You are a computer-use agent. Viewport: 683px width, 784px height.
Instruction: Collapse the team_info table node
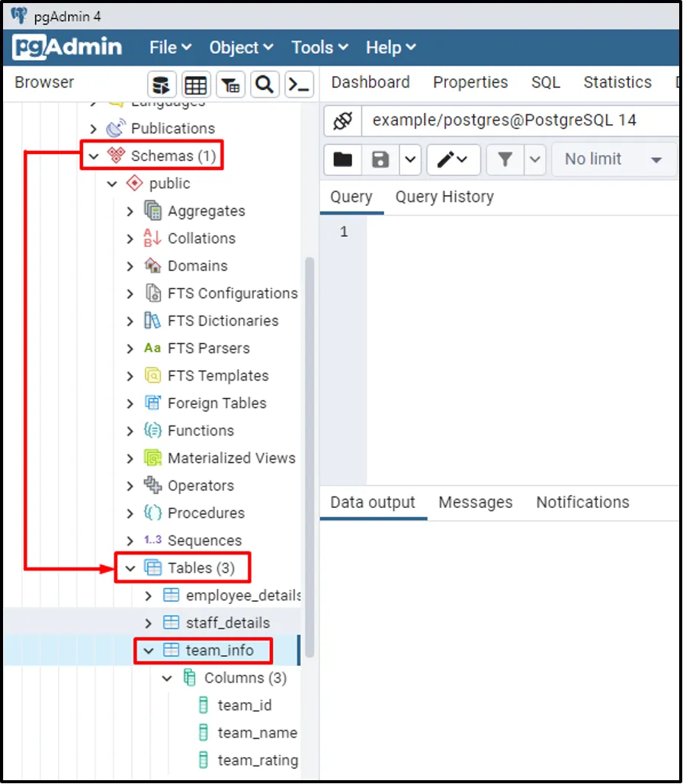[x=149, y=651]
